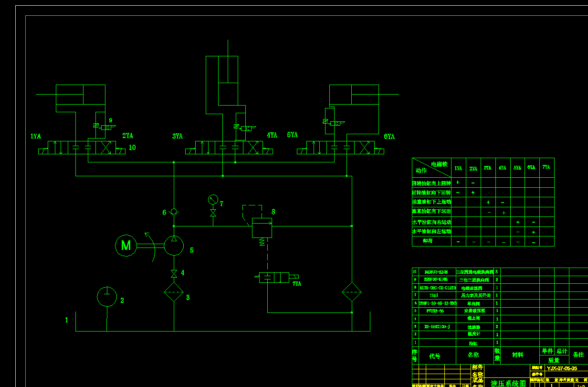Click the 回转油缸向下回转 row label
The height and width of the screenshot is (387, 588).
click(431, 193)
